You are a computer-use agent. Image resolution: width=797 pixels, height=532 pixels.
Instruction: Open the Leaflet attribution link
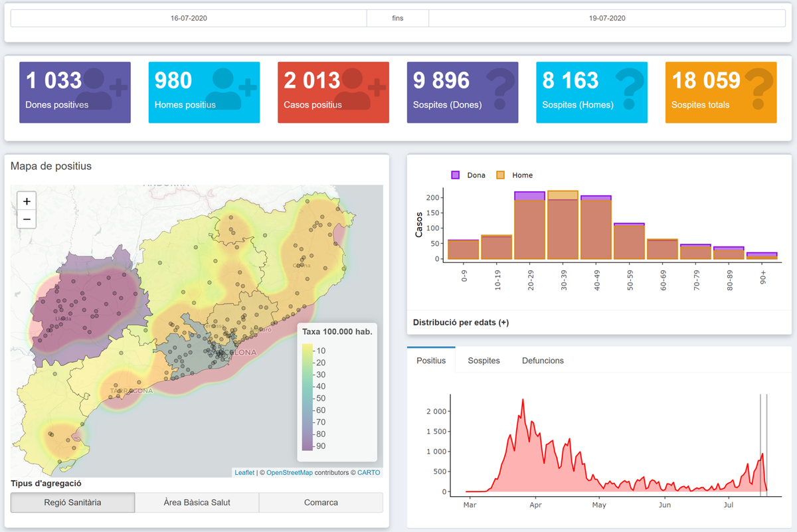(x=244, y=473)
